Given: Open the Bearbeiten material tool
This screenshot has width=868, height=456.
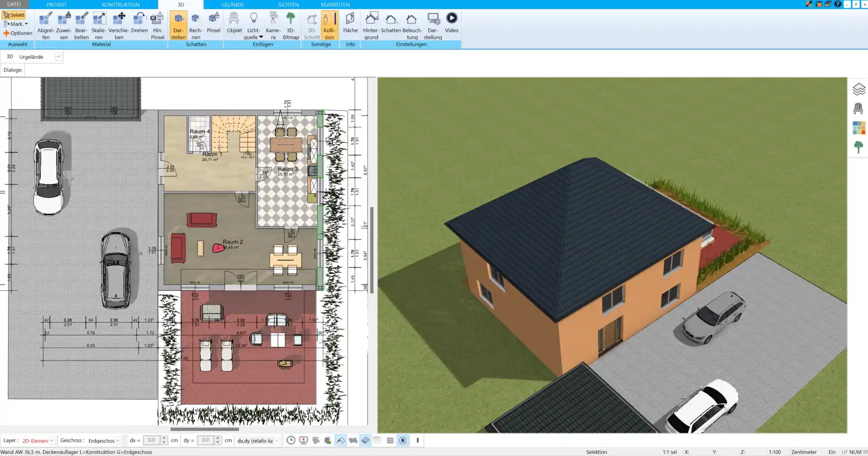Looking at the screenshot, I should coord(82,26).
